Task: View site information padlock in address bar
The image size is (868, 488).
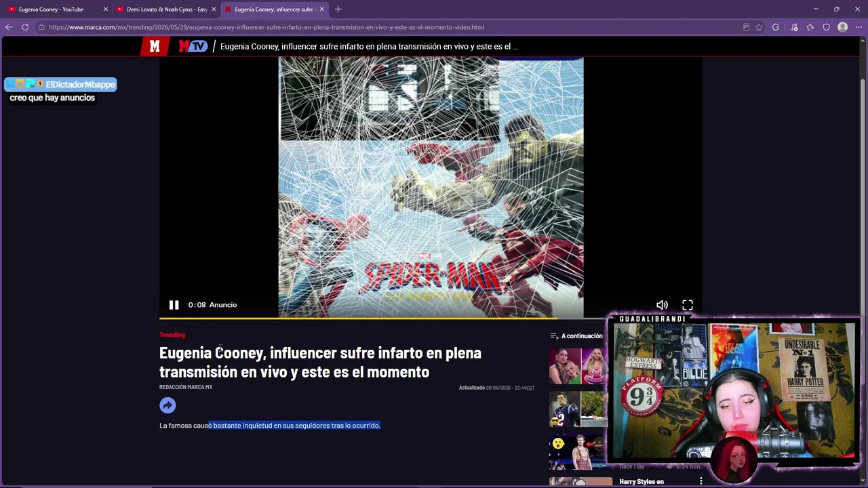Action: (41, 27)
